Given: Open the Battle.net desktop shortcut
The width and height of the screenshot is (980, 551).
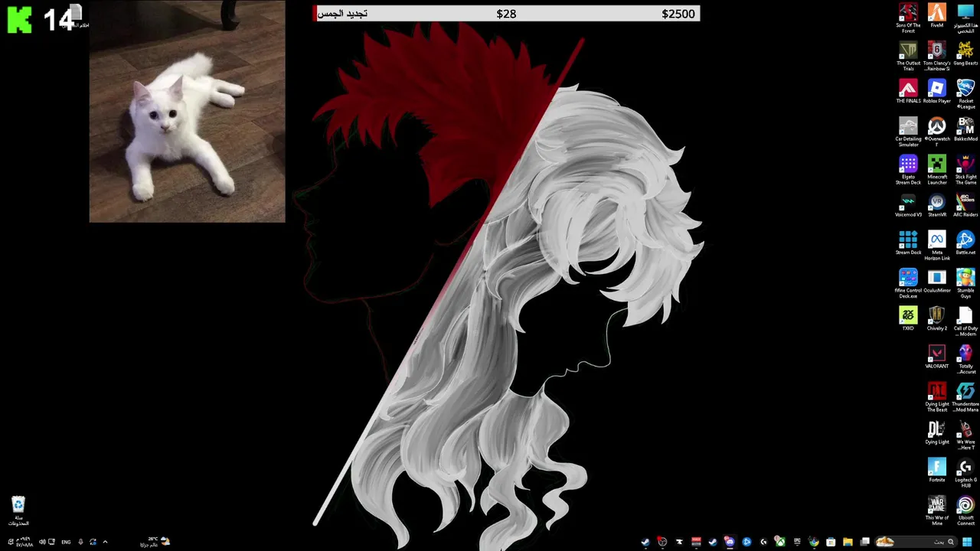Looking at the screenshot, I should tap(965, 243).
